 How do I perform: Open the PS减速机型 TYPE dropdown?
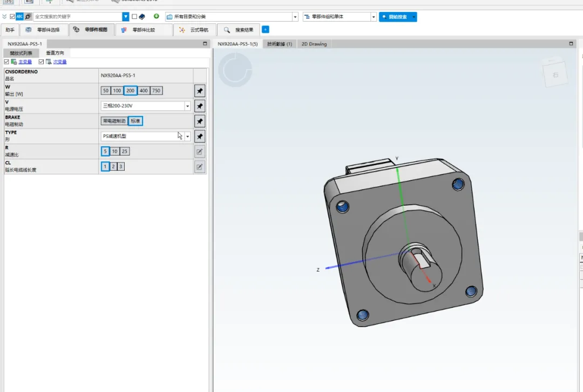pyautogui.click(x=187, y=137)
